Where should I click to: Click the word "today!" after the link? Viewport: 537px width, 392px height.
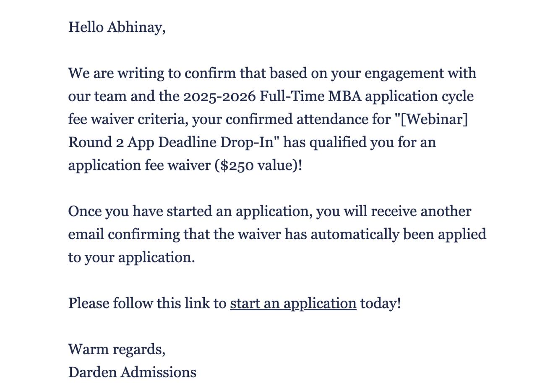(381, 303)
